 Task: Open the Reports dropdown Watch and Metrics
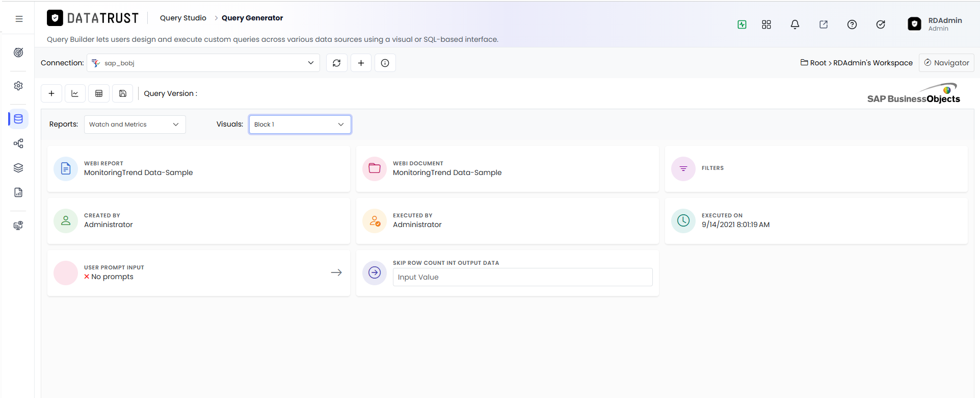click(x=135, y=125)
